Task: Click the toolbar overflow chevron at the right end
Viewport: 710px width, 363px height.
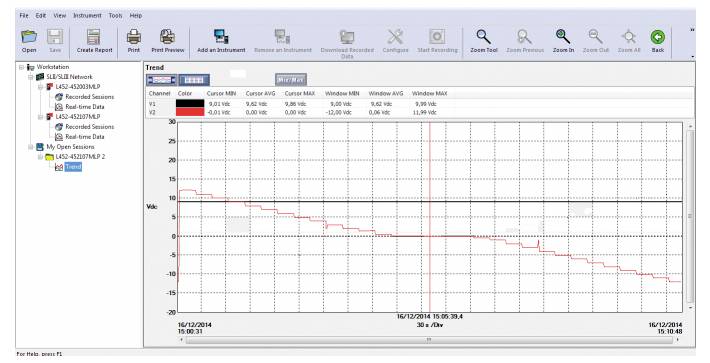Action: [x=692, y=30]
